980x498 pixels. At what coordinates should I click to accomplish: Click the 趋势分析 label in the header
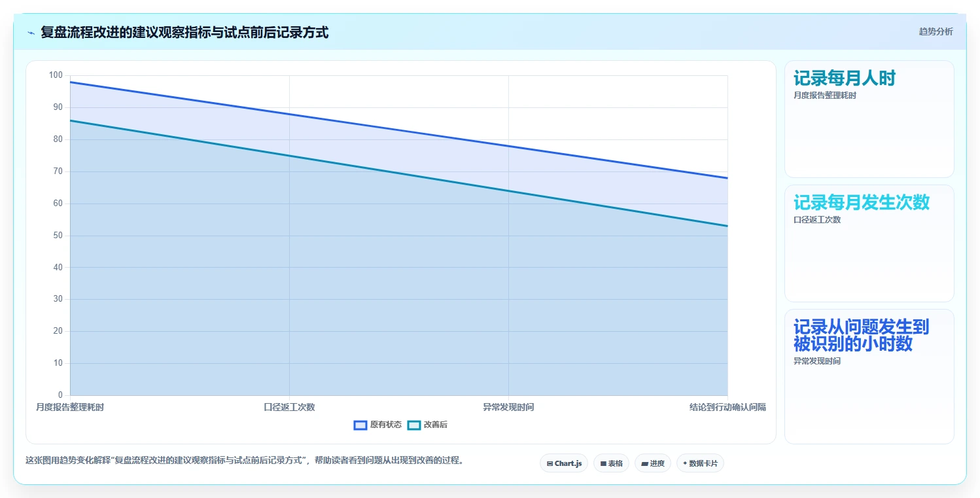point(936,31)
